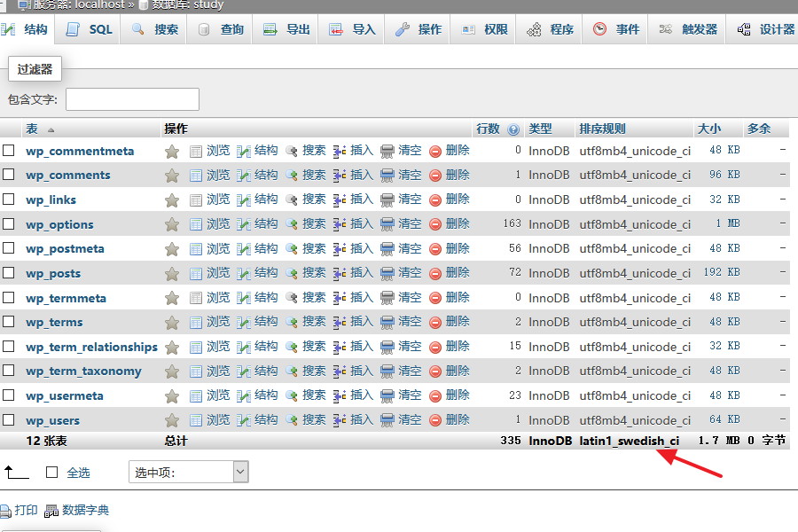The height and width of the screenshot is (532, 798).
Task: Select the 导出 (Export) icon
Action: 268,27
